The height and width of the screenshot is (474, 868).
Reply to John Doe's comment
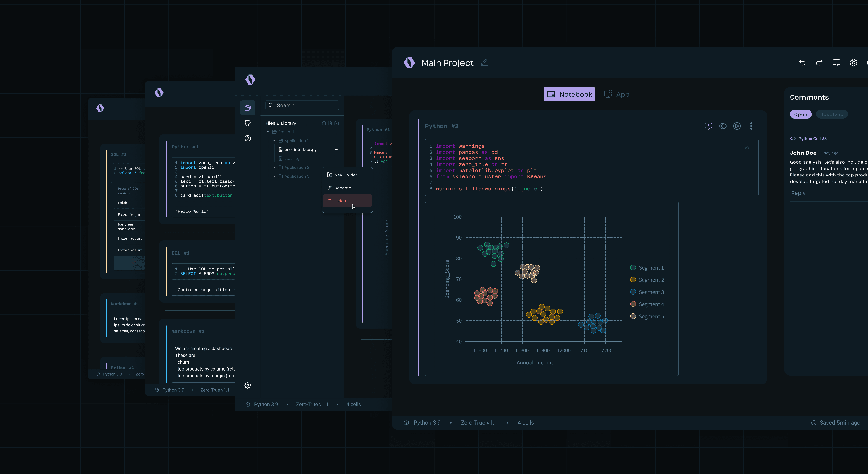[798, 193]
